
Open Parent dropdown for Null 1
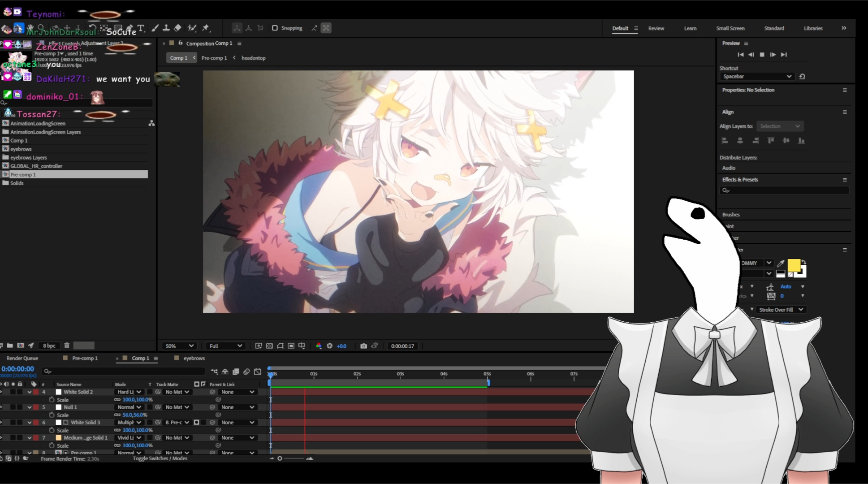[238, 407]
